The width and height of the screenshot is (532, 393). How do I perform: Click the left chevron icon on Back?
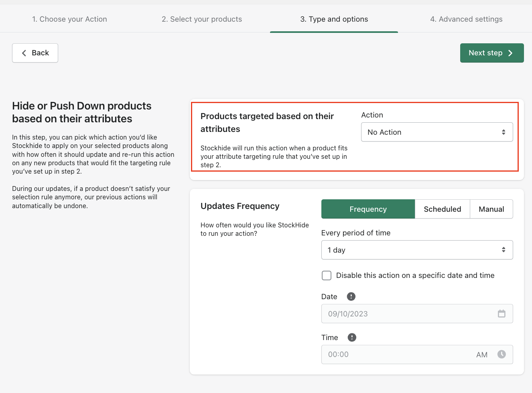(x=24, y=53)
